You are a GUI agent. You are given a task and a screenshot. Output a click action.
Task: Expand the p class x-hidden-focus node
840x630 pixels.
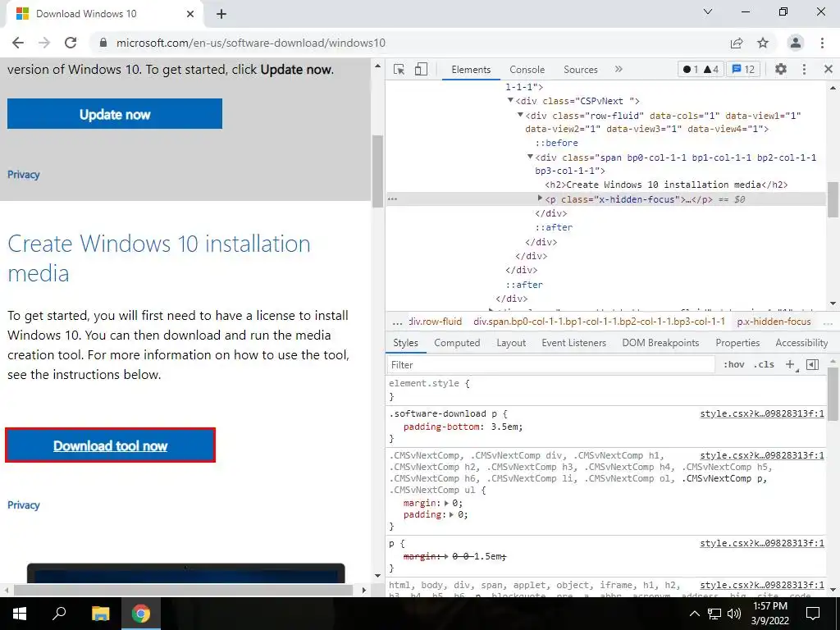pos(540,199)
